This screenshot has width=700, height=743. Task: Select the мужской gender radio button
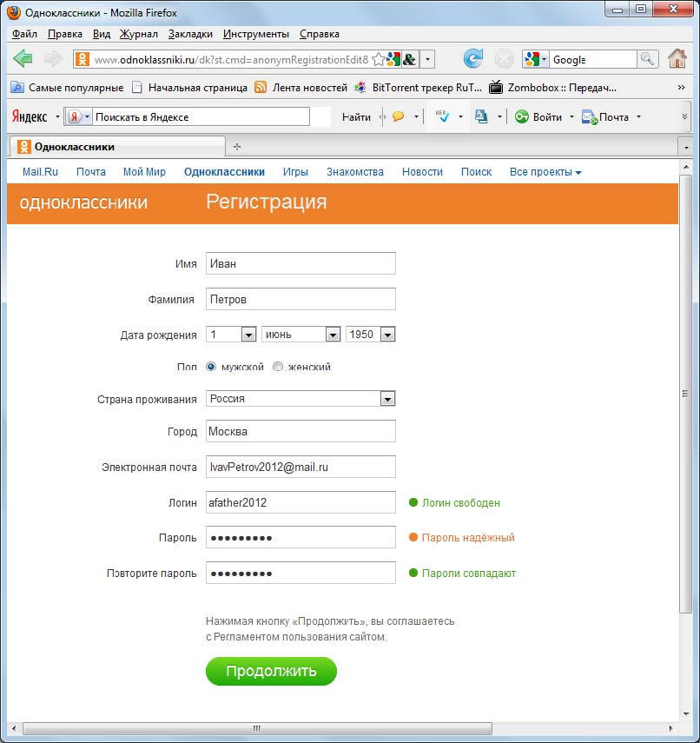pyautogui.click(x=211, y=367)
